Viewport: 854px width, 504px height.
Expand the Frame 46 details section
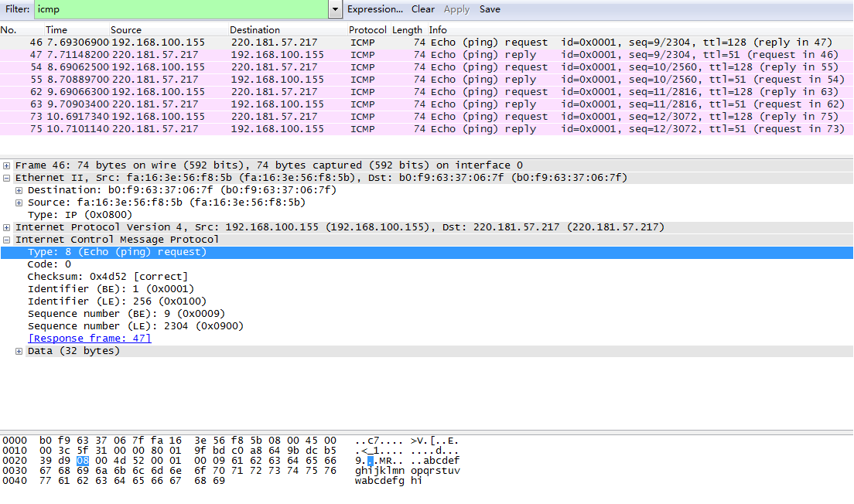[x=6, y=165]
